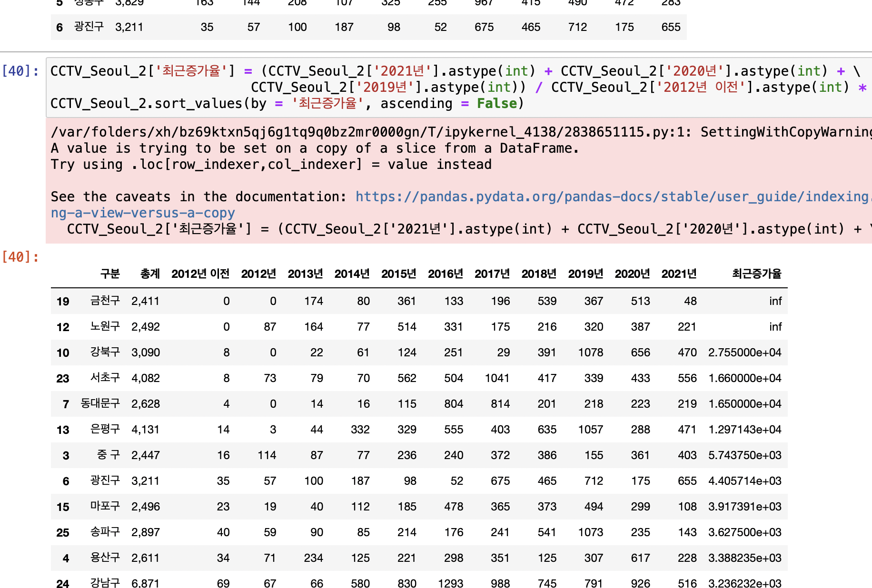Click the 2013년 column header
The height and width of the screenshot is (588, 872).
tap(305, 274)
